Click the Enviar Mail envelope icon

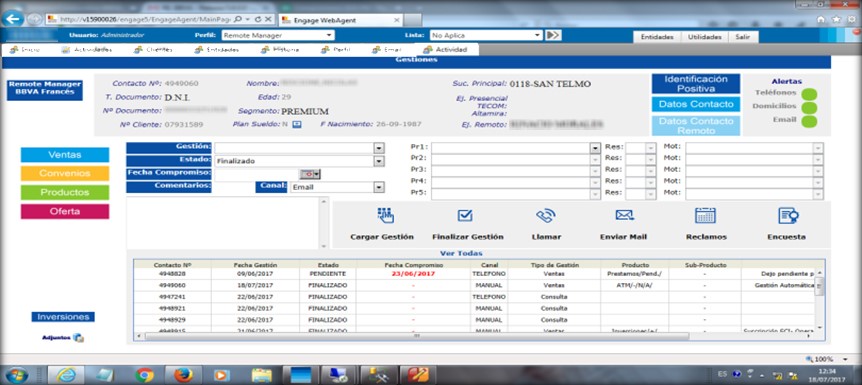[625, 216]
